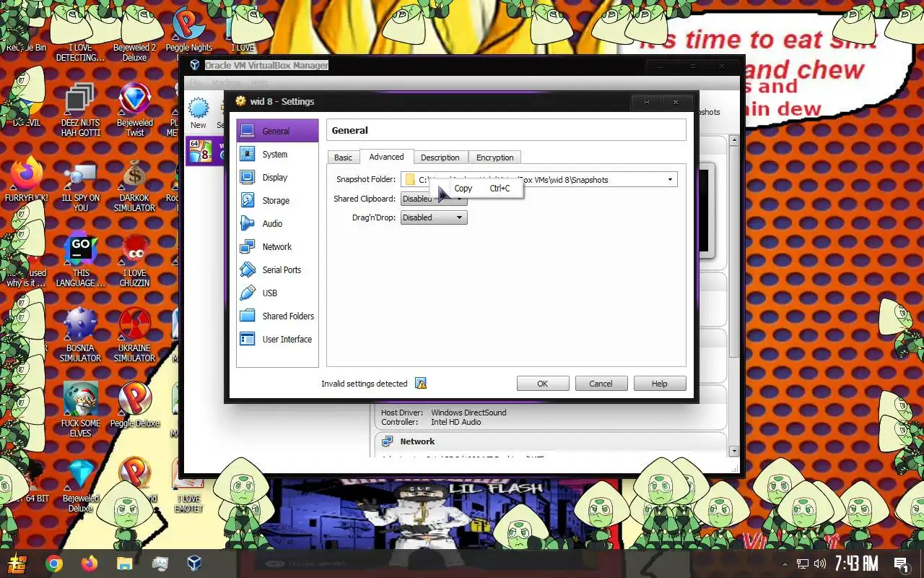Open the FUCK SOME ELVES desktop icon
Viewport: 924px width, 578px height.
click(x=80, y=410)
